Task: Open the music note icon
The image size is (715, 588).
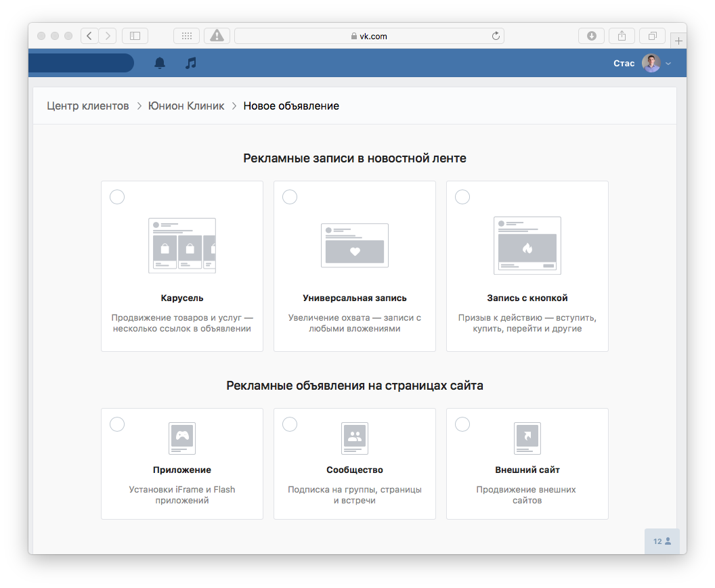Action: coord(191,63)
